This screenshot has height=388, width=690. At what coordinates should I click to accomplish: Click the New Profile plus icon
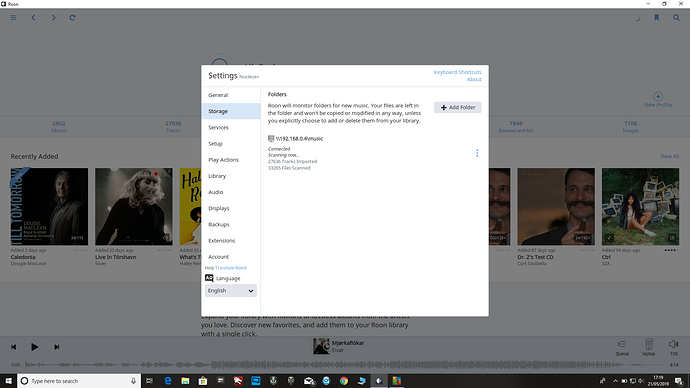[x=658, y=96]
